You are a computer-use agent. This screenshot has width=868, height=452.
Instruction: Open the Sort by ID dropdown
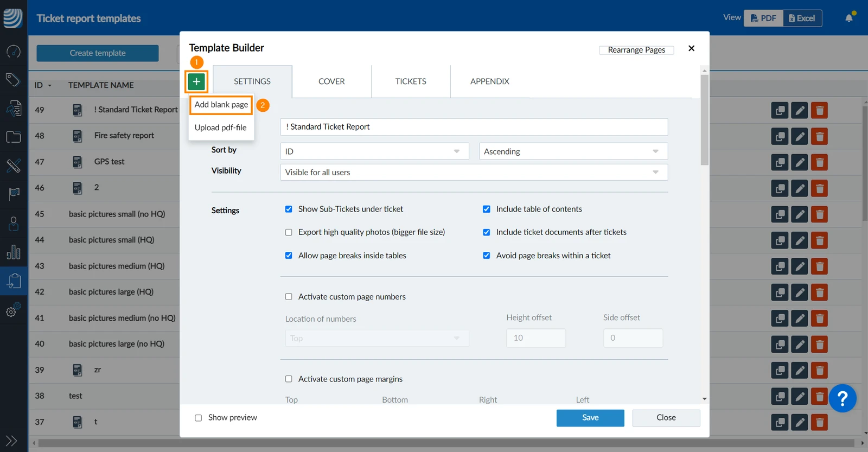(374, 151)
